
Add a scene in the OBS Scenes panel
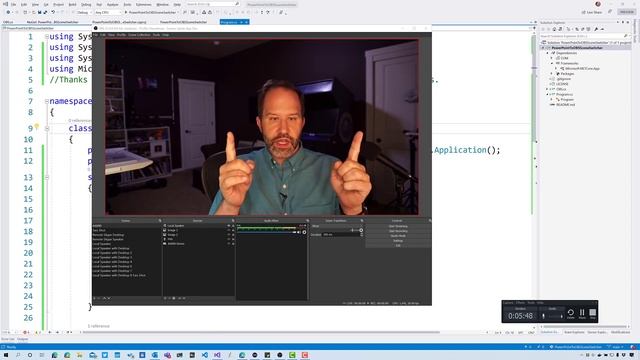94,298
